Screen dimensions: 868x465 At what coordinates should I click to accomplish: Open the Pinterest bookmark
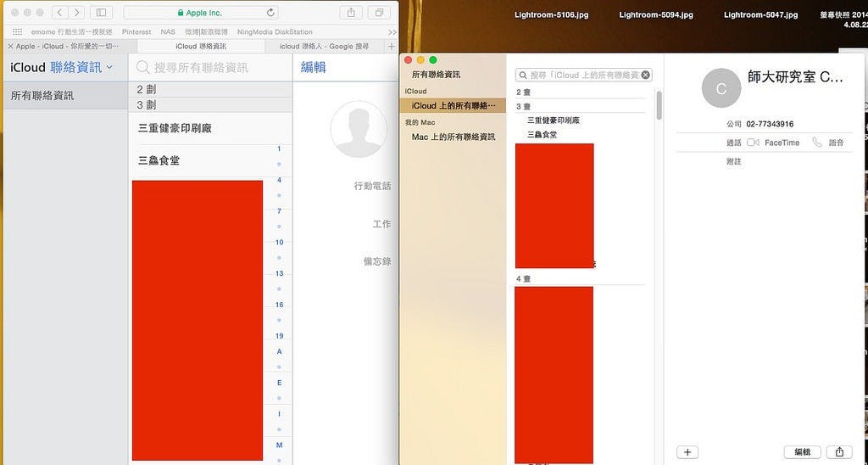click(136, 32)
